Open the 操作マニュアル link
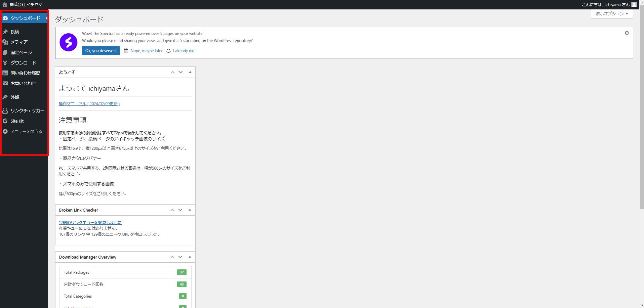 89,104
